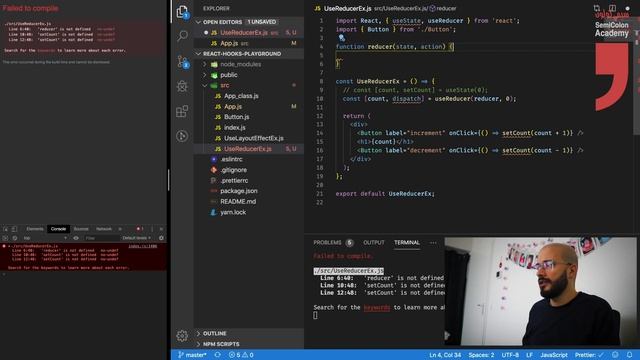
Task: Click errors and warnings count in status bar
Action: pos(241,355)
